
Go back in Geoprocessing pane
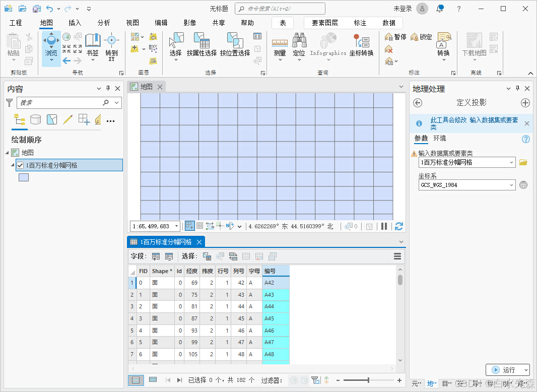coord(418,103)
